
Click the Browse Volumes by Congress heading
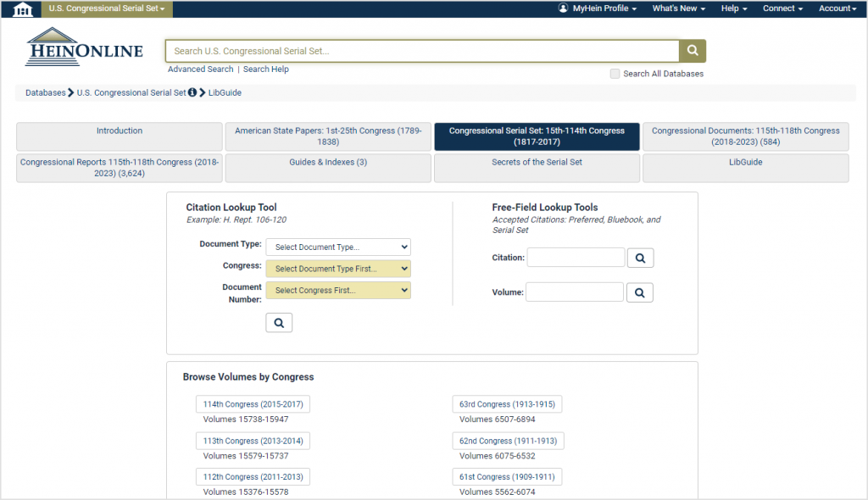[248, 377]
